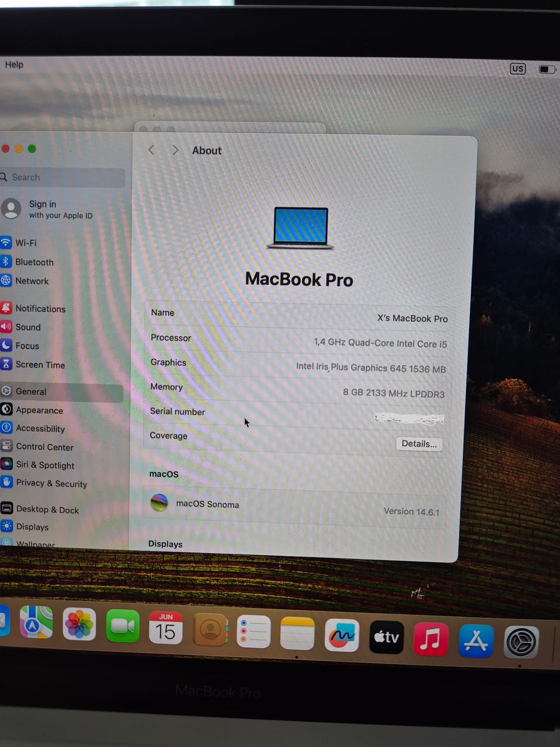Go forward with the right chevron
Screen dimensions: 560x747
(x=175, y=150)
